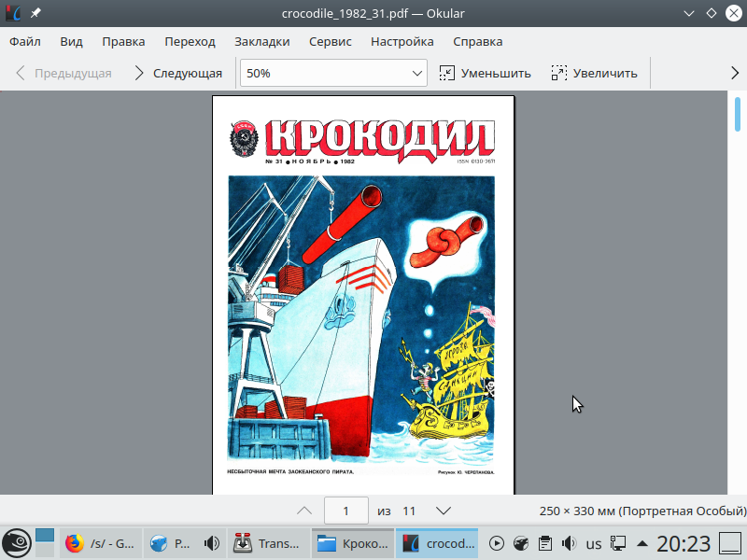Open the Справка menu

(x=478, y=41)
